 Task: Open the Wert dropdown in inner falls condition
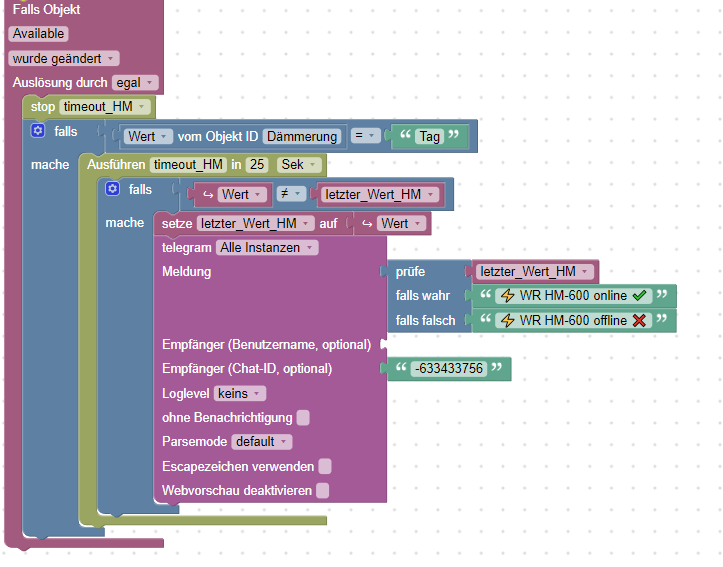243,195
